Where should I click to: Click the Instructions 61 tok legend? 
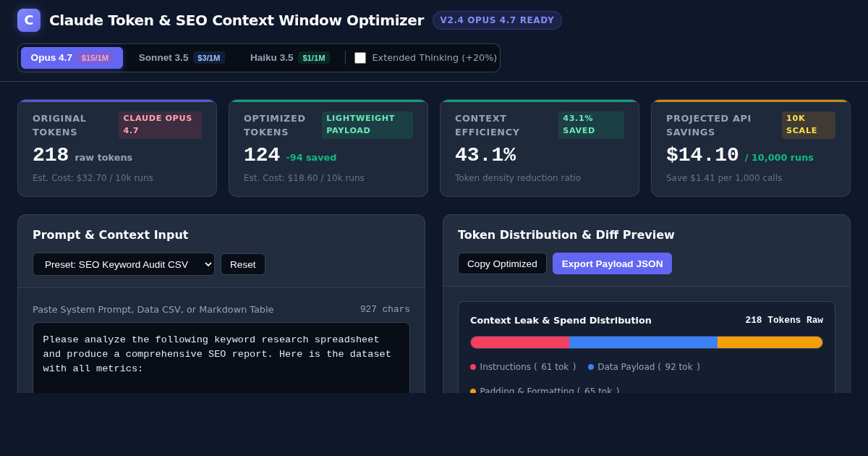click(523, 367)
